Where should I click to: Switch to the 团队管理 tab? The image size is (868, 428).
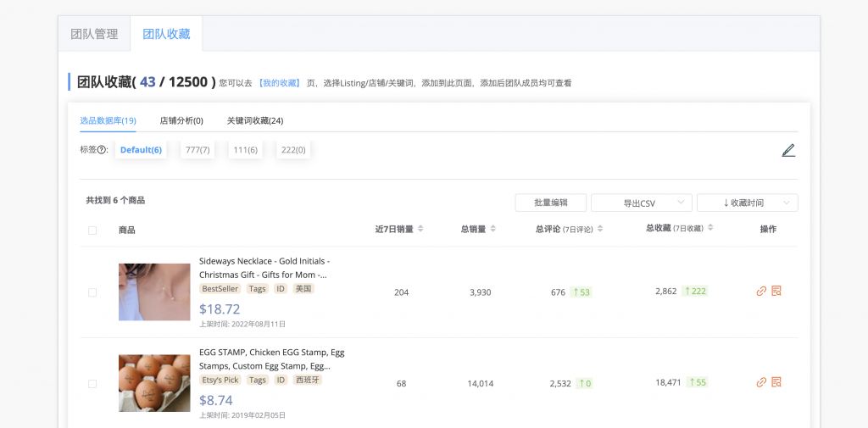point(94,35)
